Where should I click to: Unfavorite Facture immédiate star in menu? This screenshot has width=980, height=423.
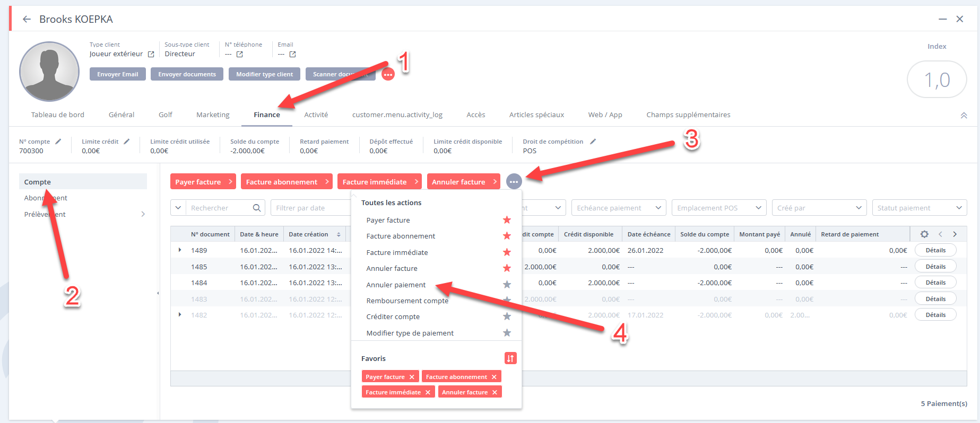[507, 252]
